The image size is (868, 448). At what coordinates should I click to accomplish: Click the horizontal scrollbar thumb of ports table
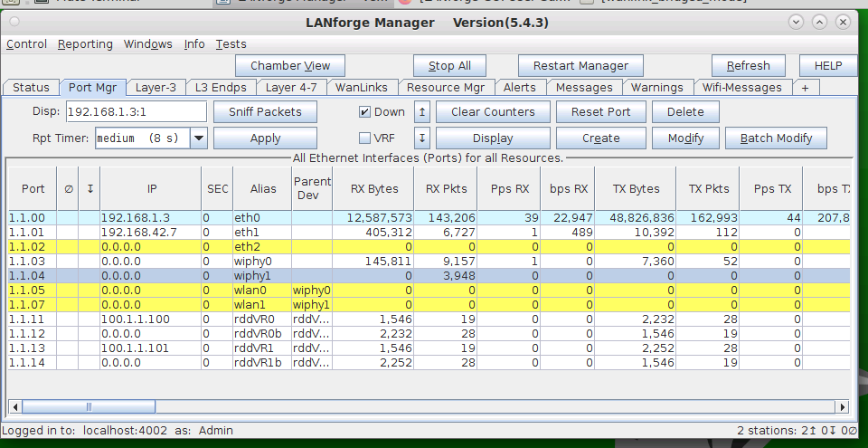89,407
